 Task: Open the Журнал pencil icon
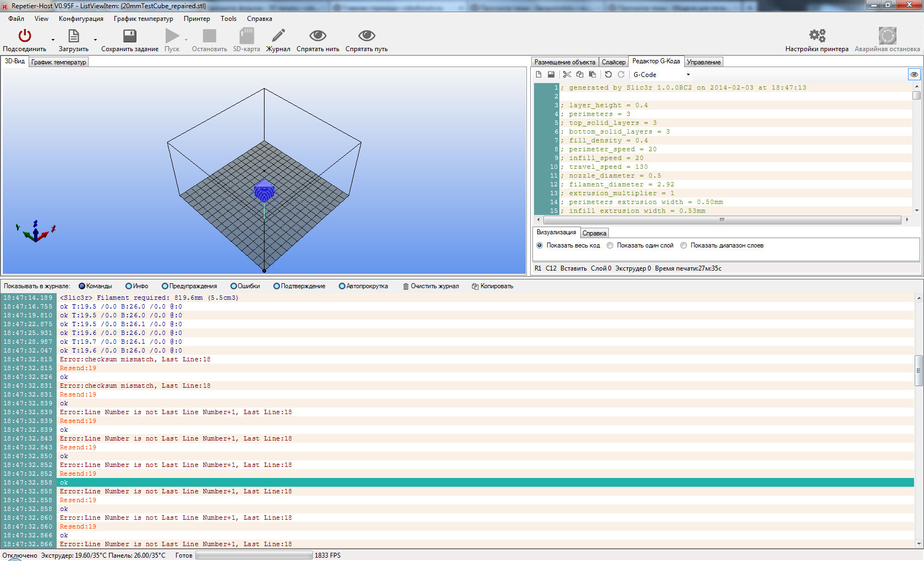(x=278, y=36)
